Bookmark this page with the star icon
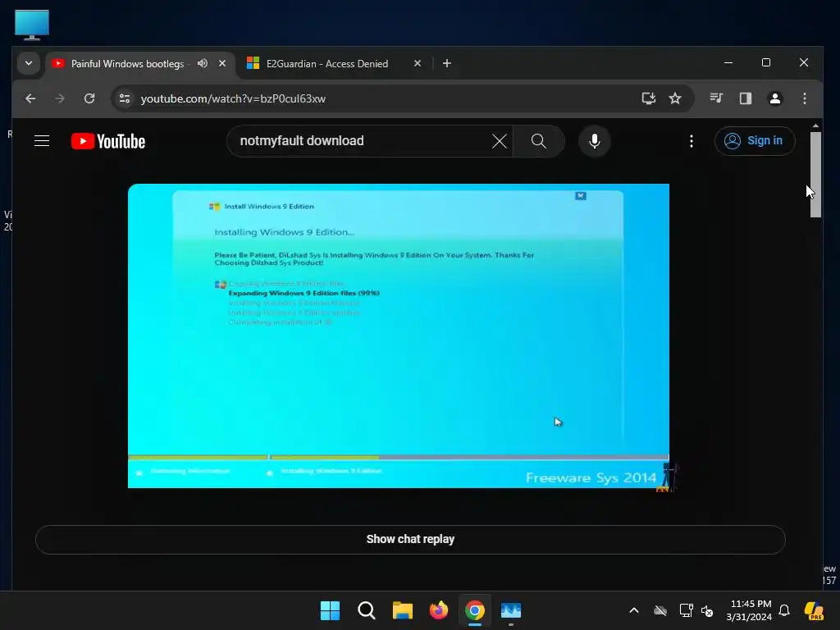840x630 pixels. coord(675,98)
